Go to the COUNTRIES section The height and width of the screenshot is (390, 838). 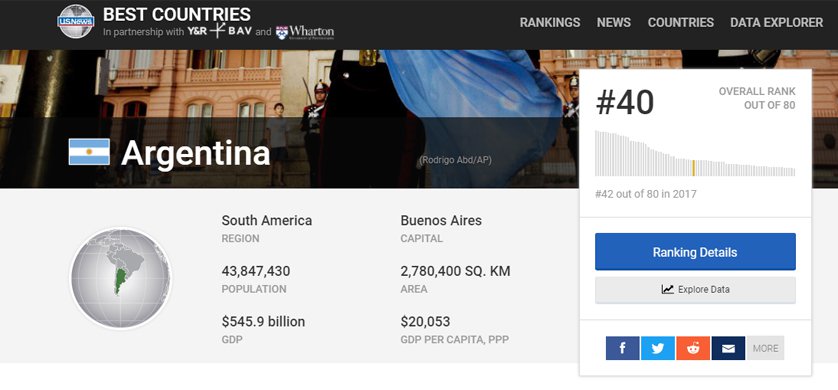pos(681,22)
